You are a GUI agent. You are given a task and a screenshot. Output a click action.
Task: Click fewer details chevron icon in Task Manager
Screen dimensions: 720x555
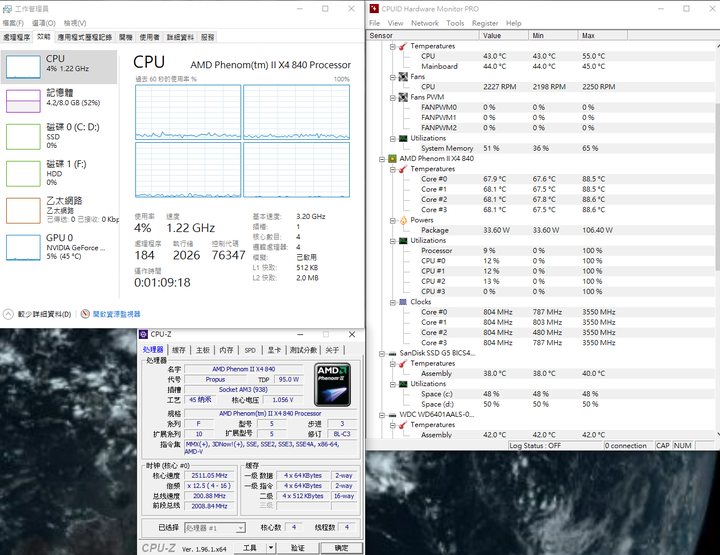tap(8, 314)
